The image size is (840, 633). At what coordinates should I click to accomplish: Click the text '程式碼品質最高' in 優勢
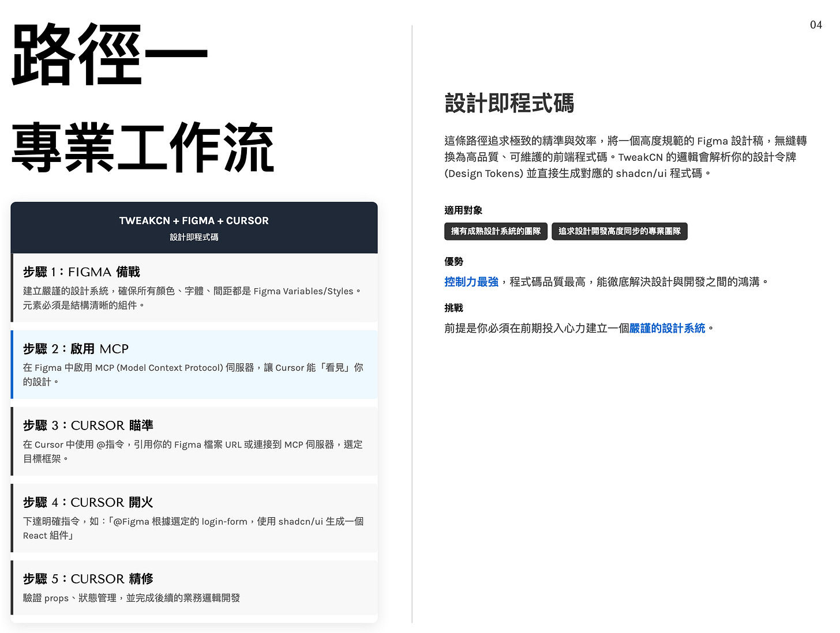click(547, 282)
